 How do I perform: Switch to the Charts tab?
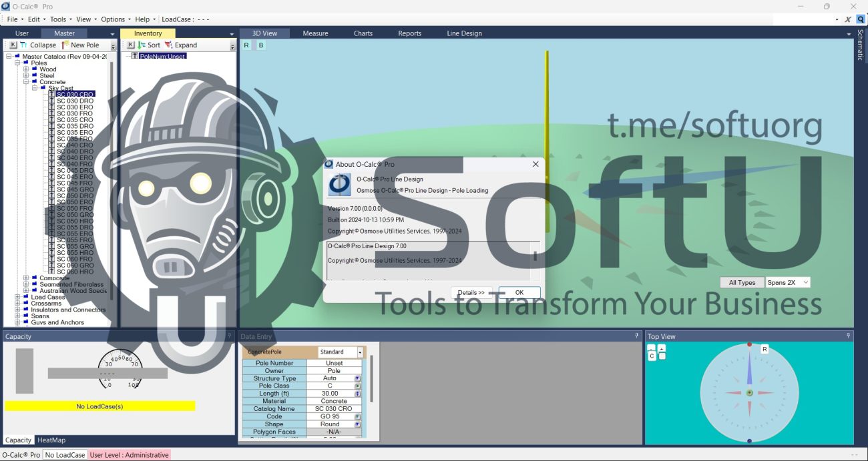[x=363, y=33]
